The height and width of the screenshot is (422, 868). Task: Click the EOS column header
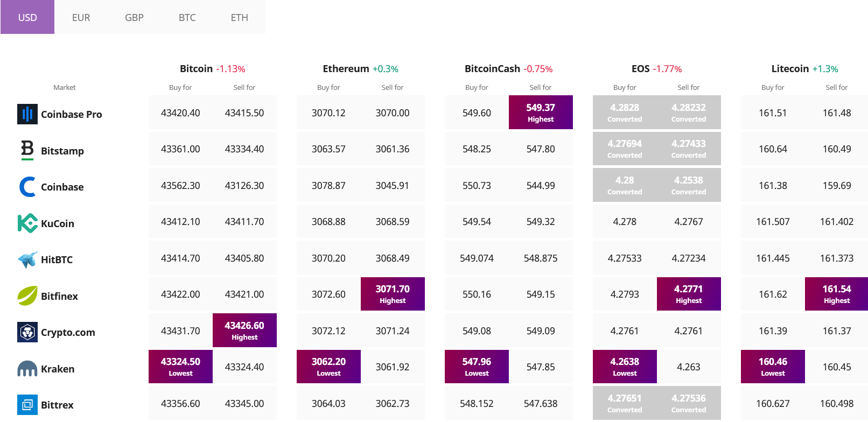click(x=640, y=68)
